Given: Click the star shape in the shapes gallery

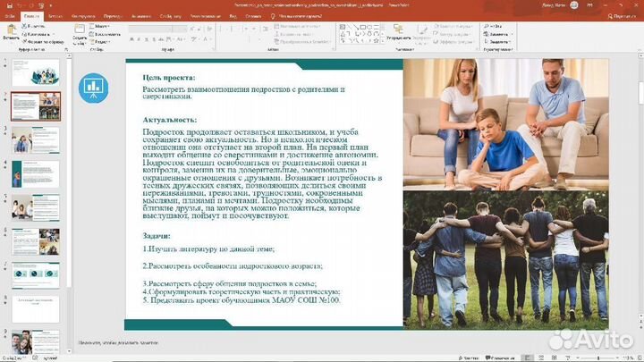Looking at the screenshot, I should click(376, 41).
